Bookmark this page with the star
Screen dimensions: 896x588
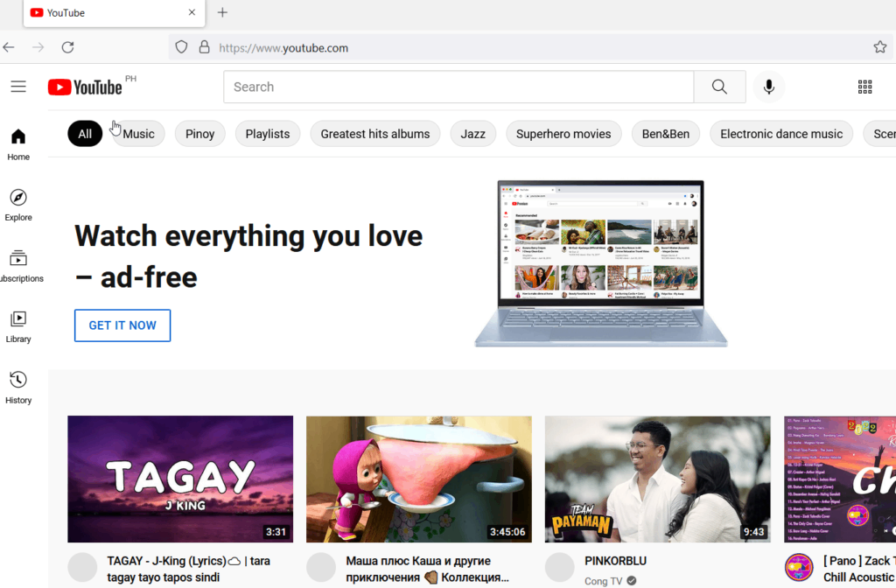pyautogui.click(x=880, y=47)
